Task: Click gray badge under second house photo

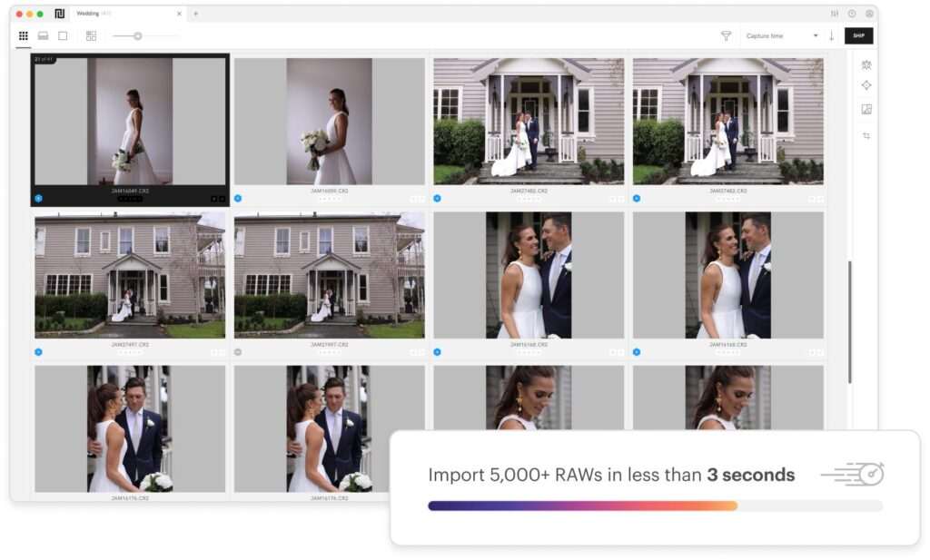Action: (238, 352)
